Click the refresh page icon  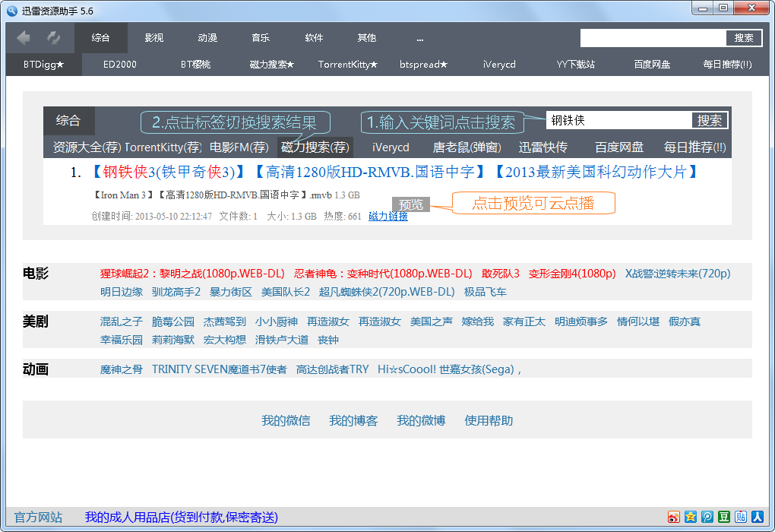52,37
